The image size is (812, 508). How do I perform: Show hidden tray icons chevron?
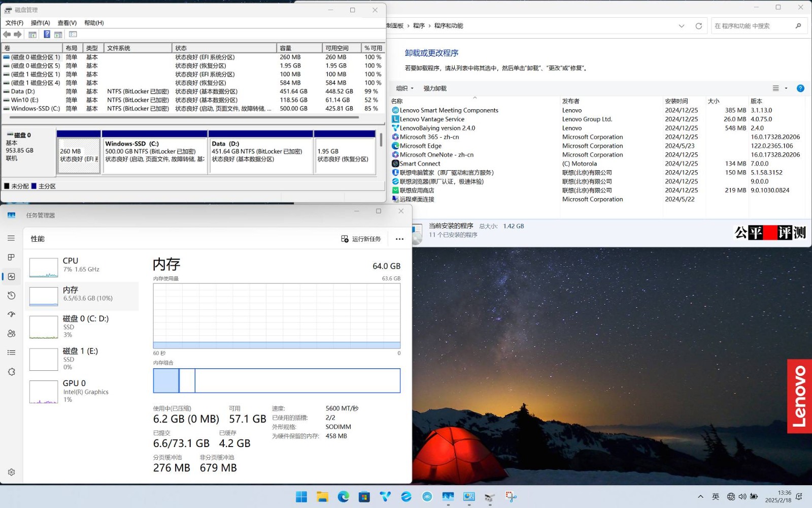(701, 497)
